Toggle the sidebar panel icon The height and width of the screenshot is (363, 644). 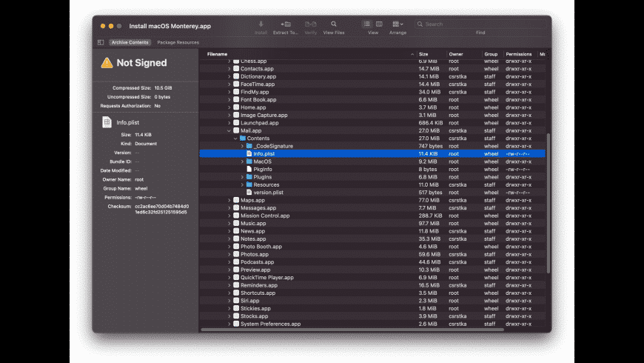101,42
